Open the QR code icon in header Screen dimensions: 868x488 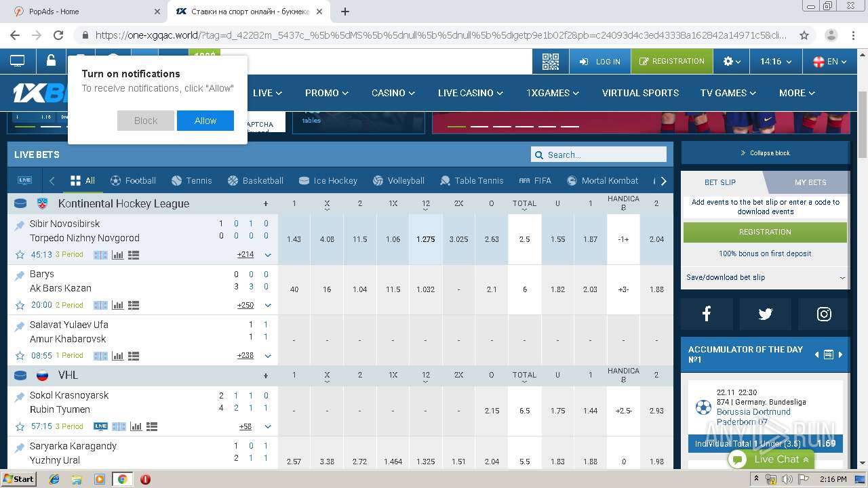pos(550,62)
